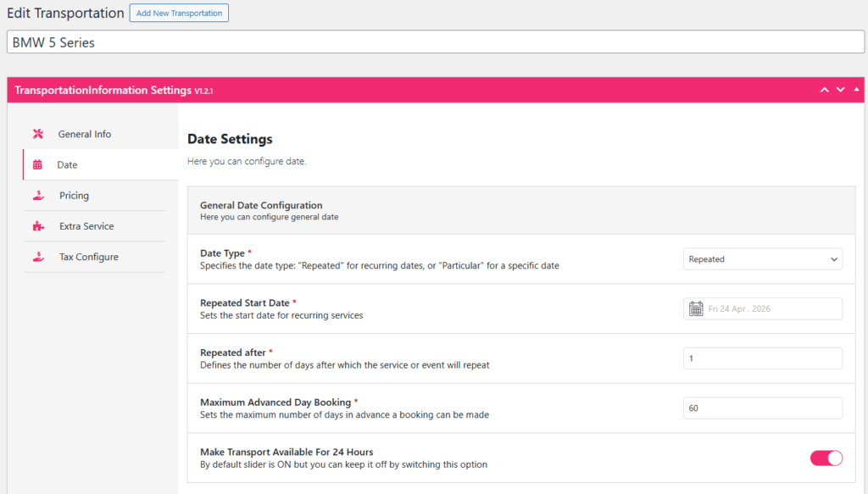This screenshot has width=868, height=494.
Task: Click the Date Settings heading
Action: coord(230,139)
